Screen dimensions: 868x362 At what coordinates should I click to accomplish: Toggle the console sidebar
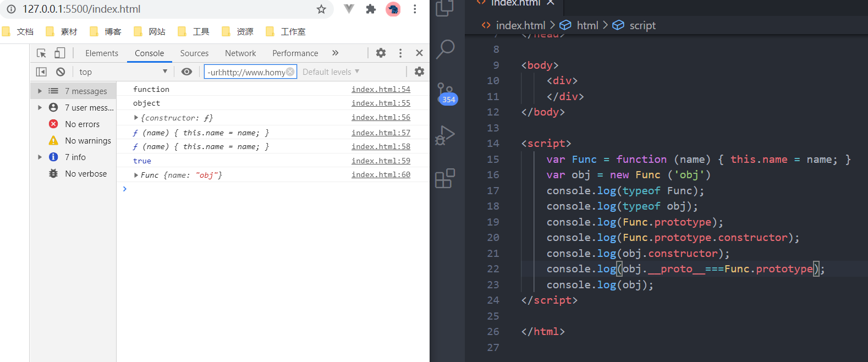point(41,72)
